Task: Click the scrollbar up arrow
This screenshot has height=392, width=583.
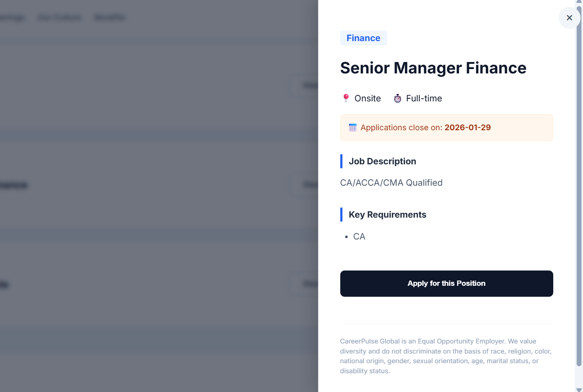Action: point(579,2)
